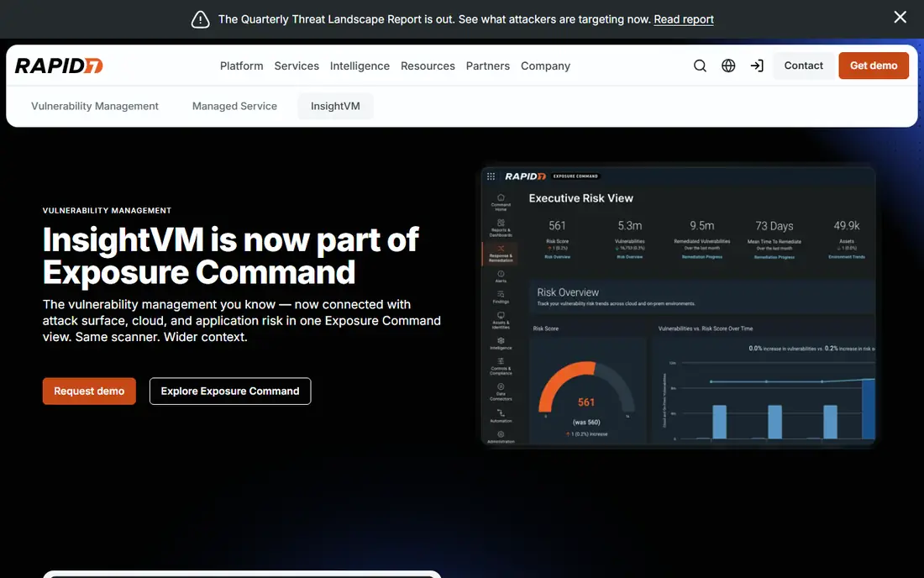Click the Rapid7 logo in dashboard preview
The height and width of the screenshot is (578, 924).
coord(525,176)
